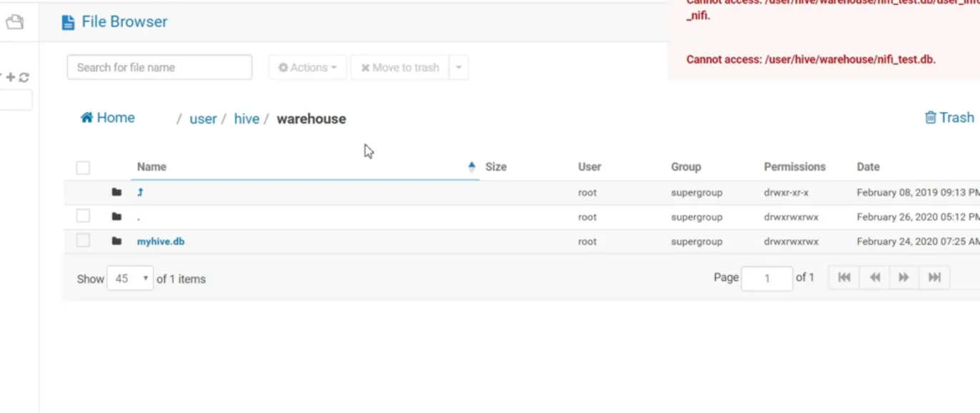Click the plus icon in left panel
Viewport: 980px width, 413px height.
11,77
